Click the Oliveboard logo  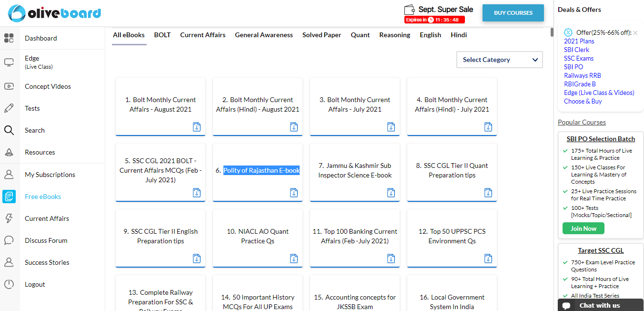point(54,13)
